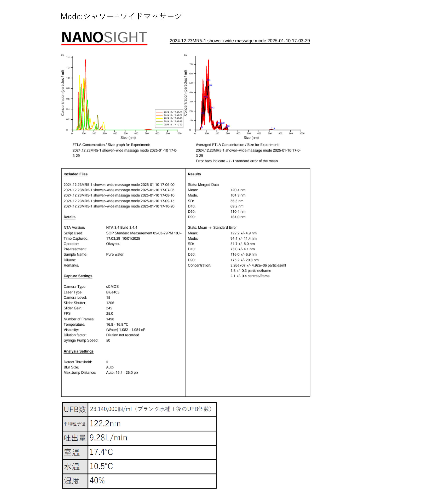The height and width of the screenshot is (504, 422).
Task: Click the 2.1 +/- 0.4 centres/frame value
Action: tap(250, 276)
